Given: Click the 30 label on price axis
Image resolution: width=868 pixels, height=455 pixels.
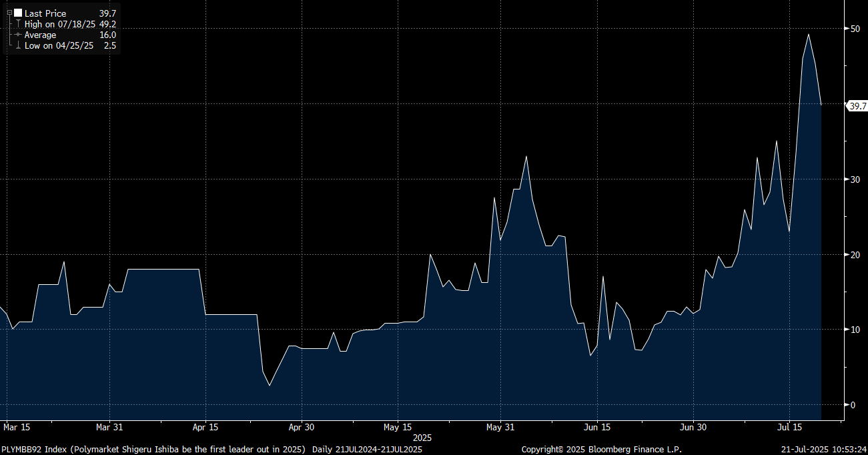Looking at the screenshot, I should (855, 179).
